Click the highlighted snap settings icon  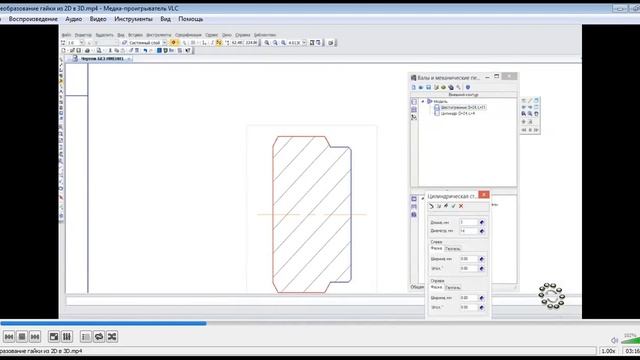tap(174, 42)
